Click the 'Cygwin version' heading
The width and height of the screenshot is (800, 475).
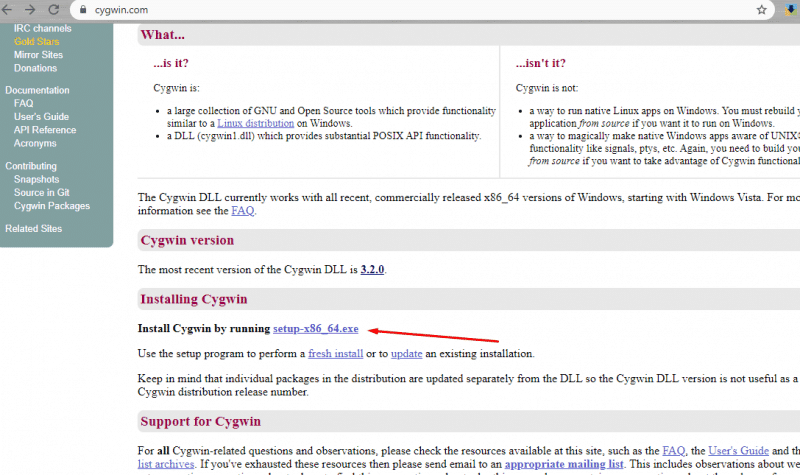[187, 240]
